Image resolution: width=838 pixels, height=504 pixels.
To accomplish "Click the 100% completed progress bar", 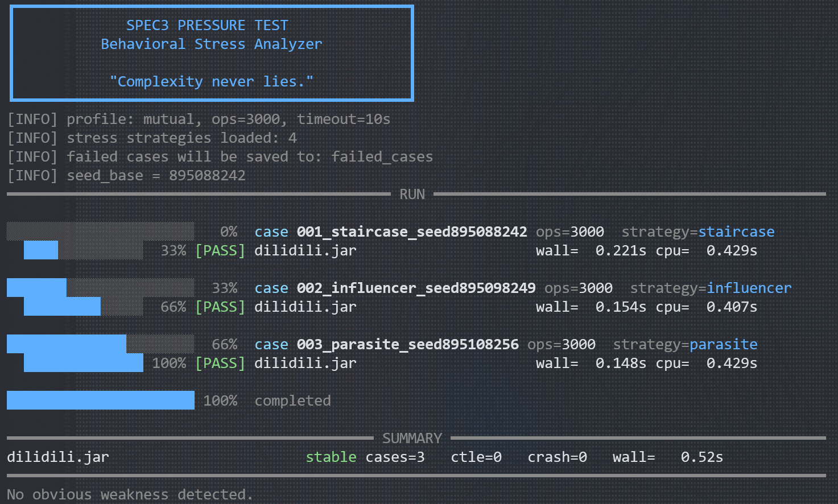I will coord(101,400).
